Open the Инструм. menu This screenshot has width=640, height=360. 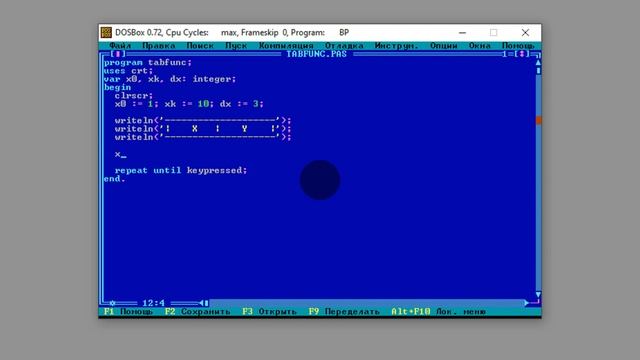[396, 46]
